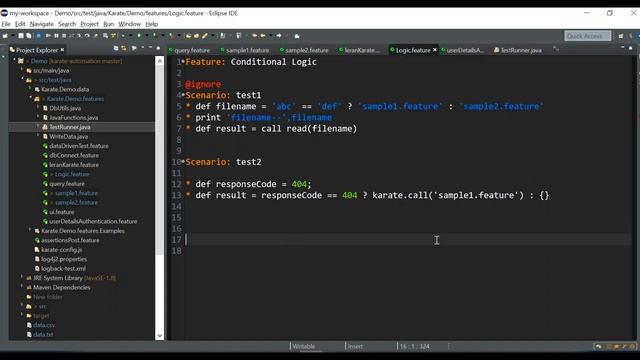
Task: Expand the target folder
Action: tap(22, 315)
